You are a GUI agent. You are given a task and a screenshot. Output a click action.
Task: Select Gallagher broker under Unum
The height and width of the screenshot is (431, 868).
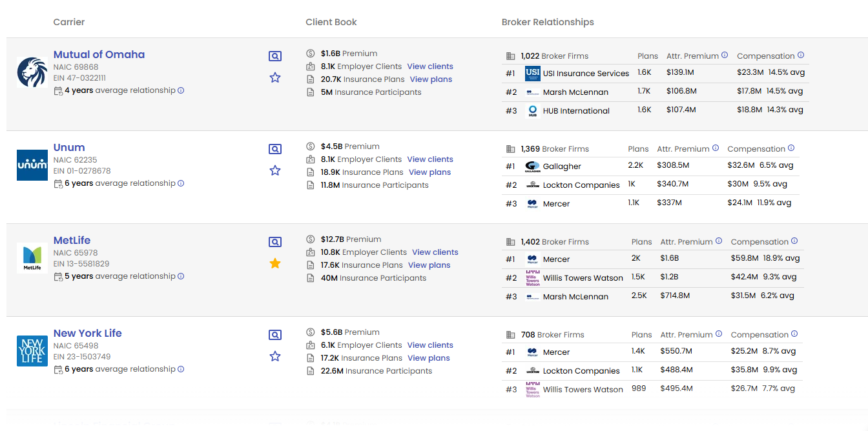[562, 166]
